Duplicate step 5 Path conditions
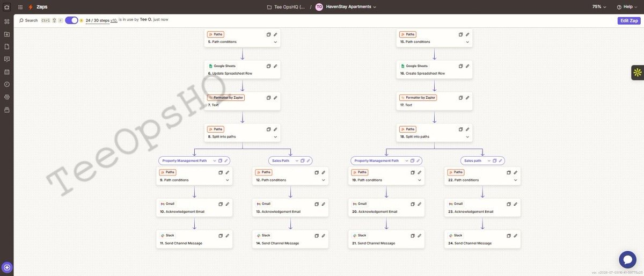 point(269,34)
